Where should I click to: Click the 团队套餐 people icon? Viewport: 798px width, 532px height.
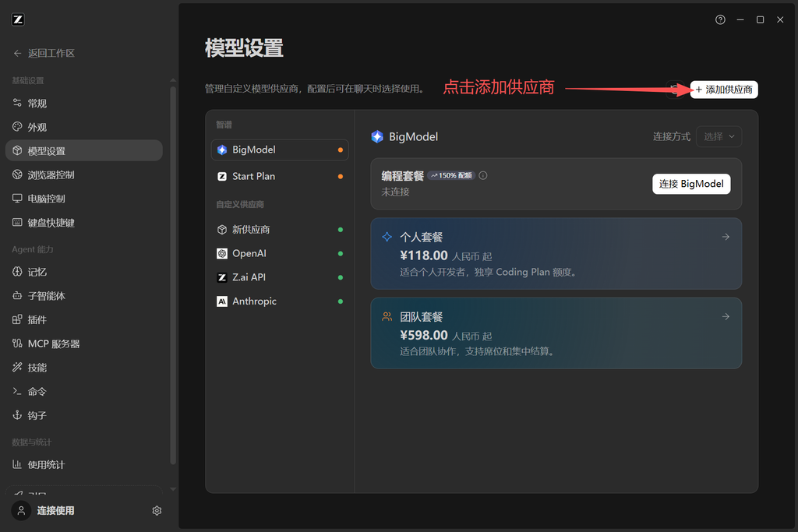(x=387, y=316)
